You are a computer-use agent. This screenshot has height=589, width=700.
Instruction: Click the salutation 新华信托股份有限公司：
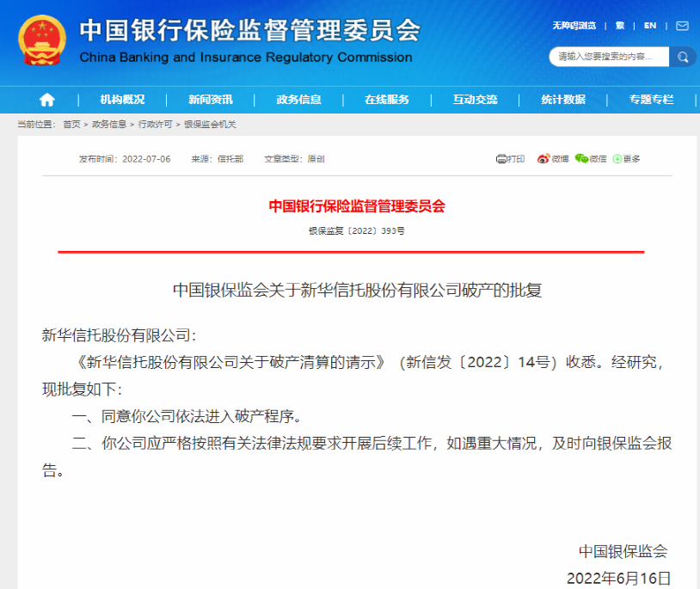pyautogui.click(x=120, y=335)
